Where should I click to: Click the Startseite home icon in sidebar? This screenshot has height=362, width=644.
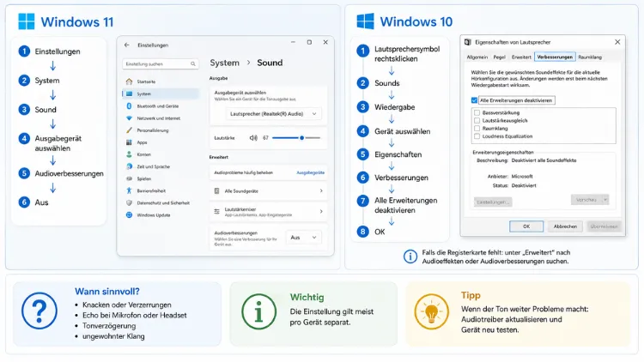129,81
